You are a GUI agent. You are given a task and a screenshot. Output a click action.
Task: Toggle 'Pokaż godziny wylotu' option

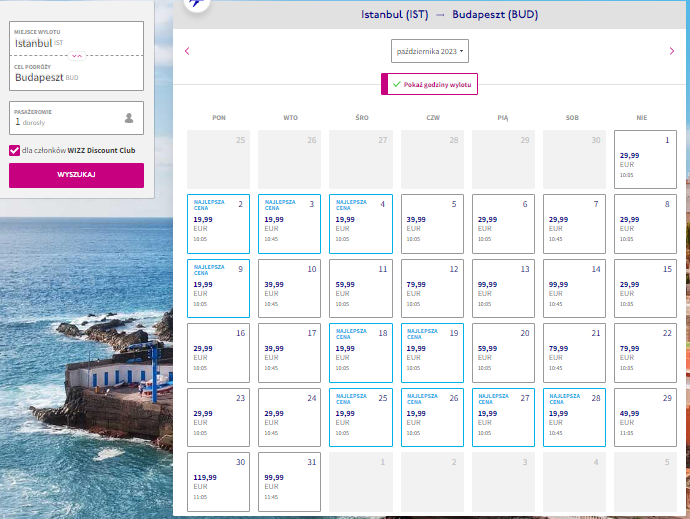pyautogui.click(x=429, y=84)
